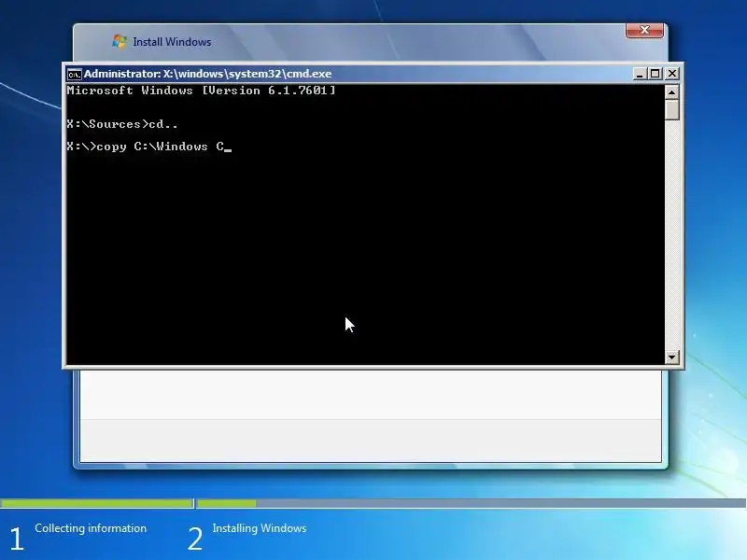Click the Installing Windows progress bar
Image resolution: width=747 pixels, height=560 pixels.
pos(472,503)
